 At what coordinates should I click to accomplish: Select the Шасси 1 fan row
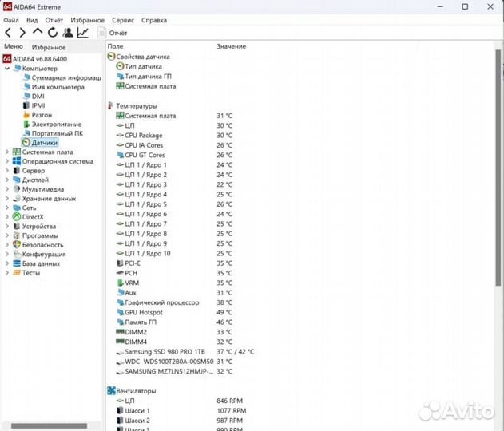181,410
